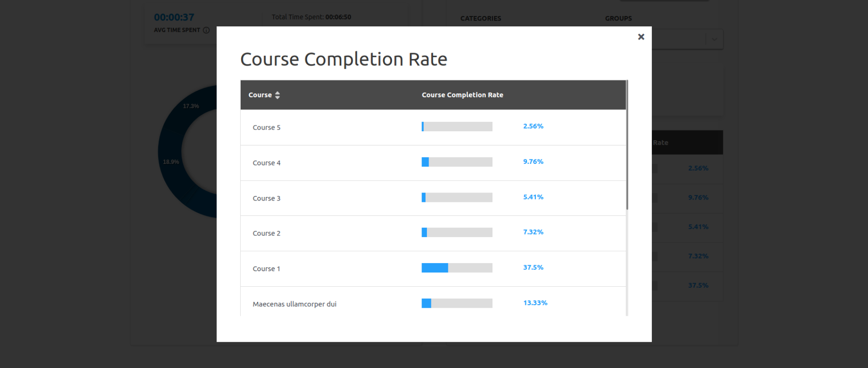Click the info icon next to AVG TIME SPENT
Image resolution: width=868 pixels, height=368 pixels.
(206, 30)
